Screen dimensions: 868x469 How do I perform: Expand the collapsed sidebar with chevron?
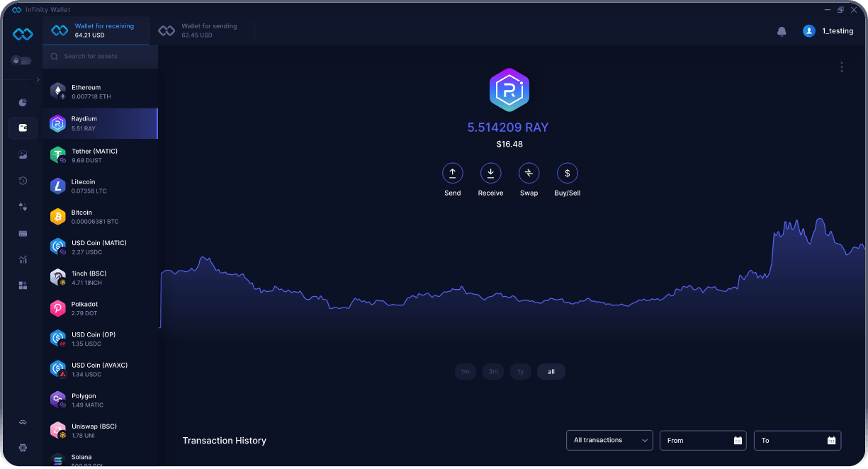point(39,79)
